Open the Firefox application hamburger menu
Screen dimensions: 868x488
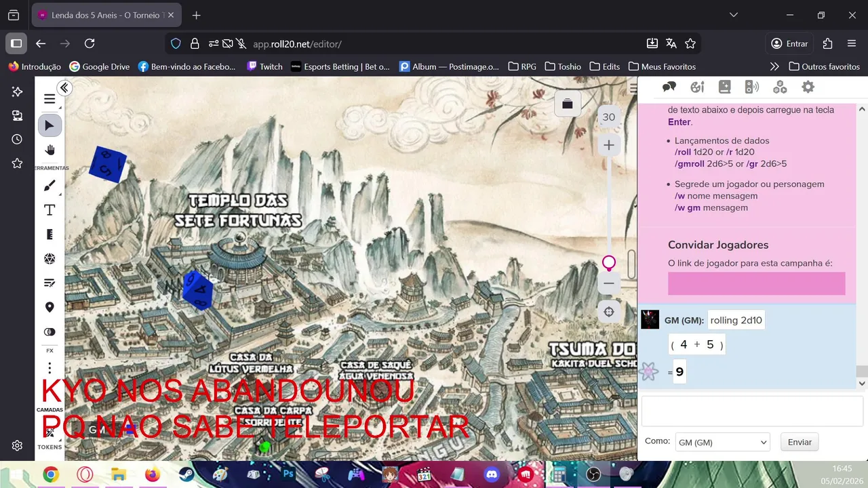[852, 43]
